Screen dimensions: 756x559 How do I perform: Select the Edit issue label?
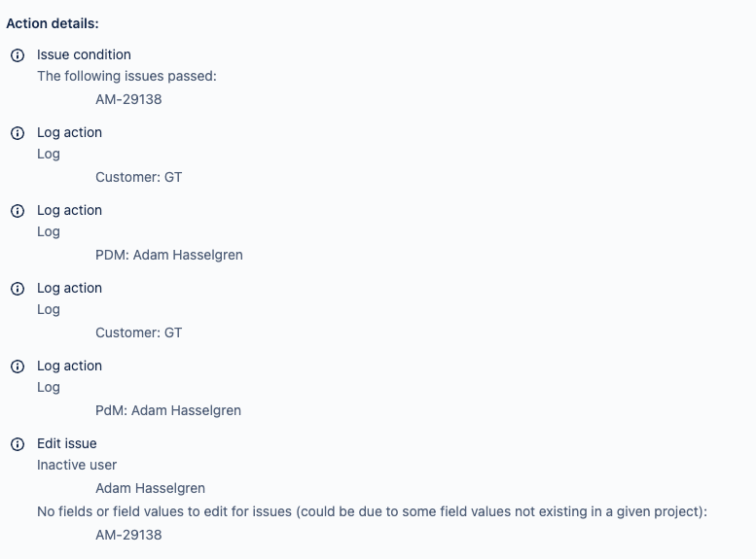pyautogui.click(x=67, y=443)
